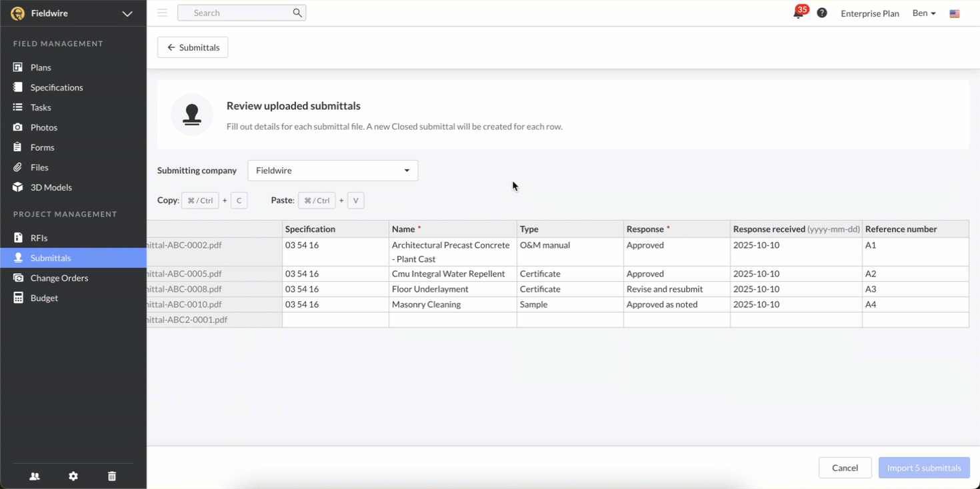Click into the Search field
The height and width of the screenshot is (489, 980).
click(x=237, y=13)
